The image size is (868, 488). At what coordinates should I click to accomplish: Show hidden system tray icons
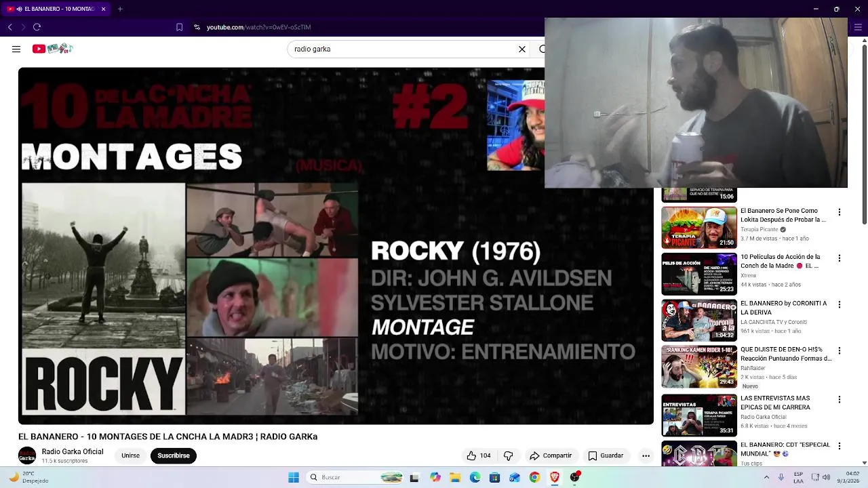[766, 477]
